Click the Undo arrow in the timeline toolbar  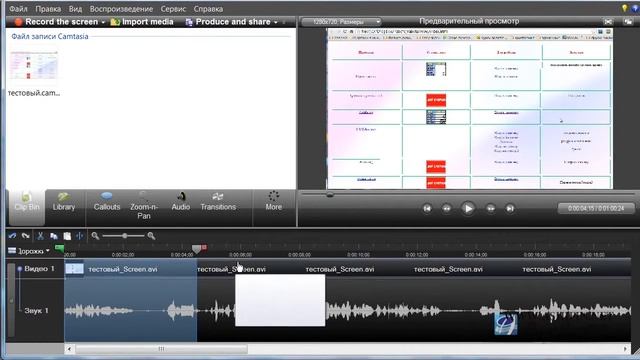pyautogui.click(x=12, y=236)
